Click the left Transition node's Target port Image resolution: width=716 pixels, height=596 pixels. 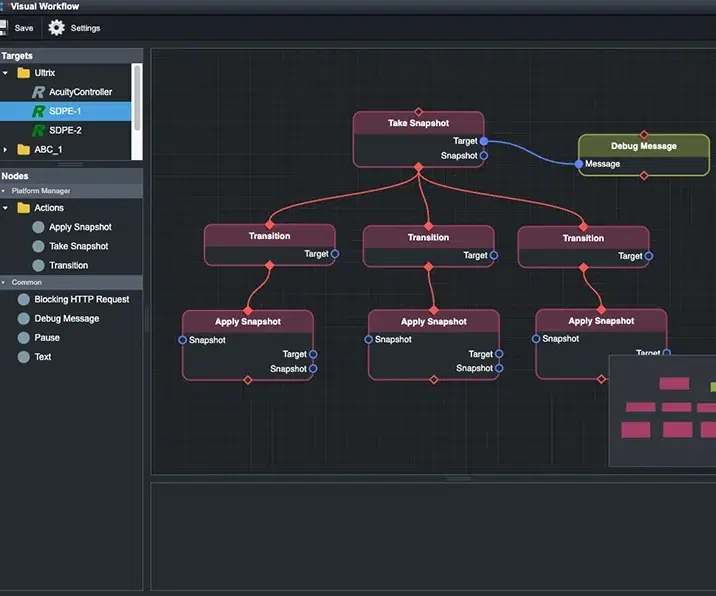[335, 254]
